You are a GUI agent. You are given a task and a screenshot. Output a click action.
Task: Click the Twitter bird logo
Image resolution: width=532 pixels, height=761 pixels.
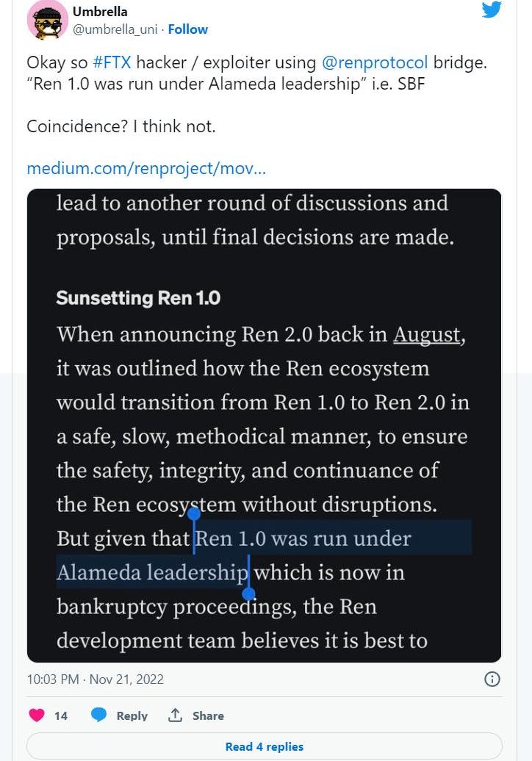pos(492,10)
